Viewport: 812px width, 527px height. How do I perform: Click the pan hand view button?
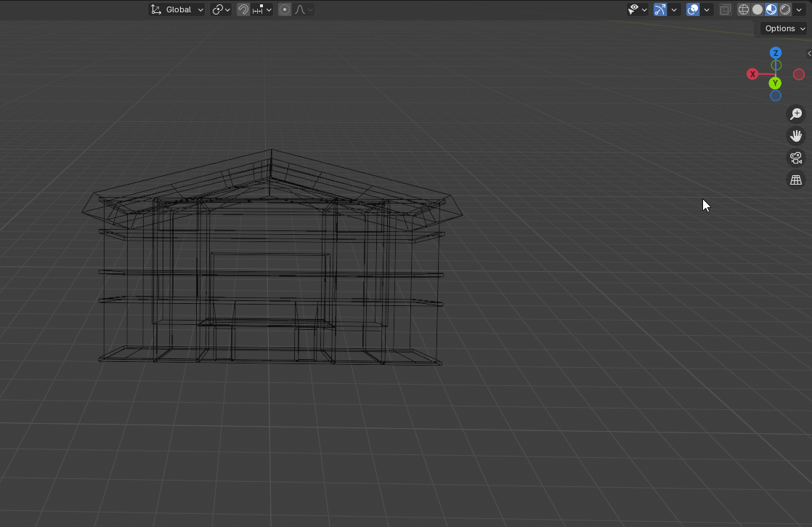coord(796,136)
